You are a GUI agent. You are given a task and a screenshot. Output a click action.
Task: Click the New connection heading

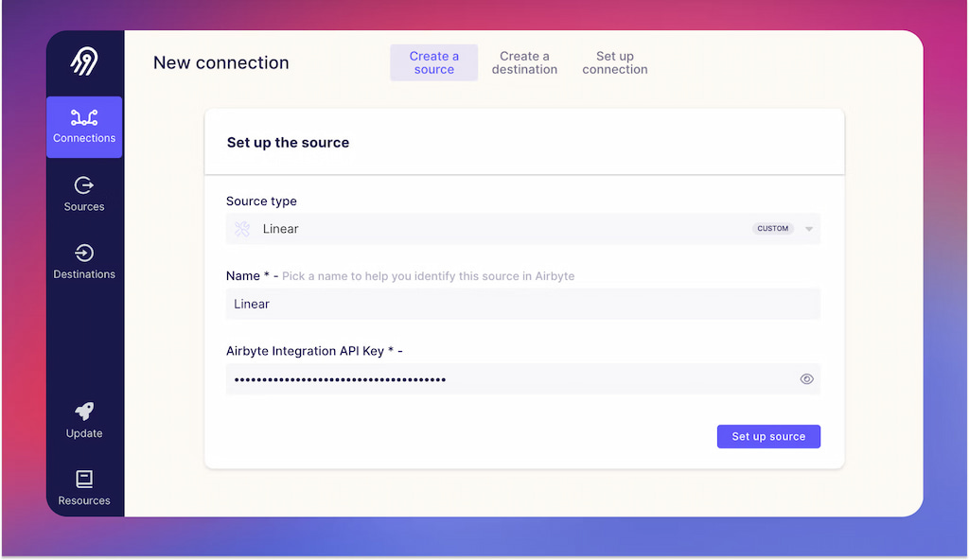click(x=220, y=62)
